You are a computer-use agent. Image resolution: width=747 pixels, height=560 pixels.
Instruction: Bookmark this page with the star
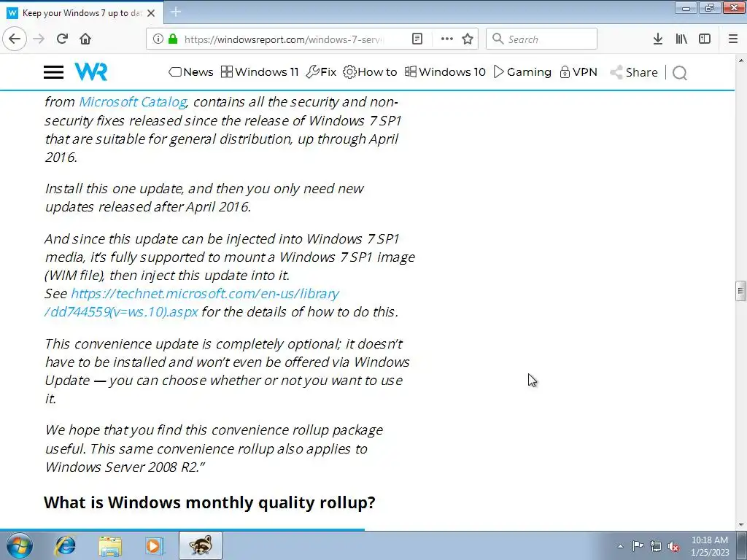click(468, 39)
